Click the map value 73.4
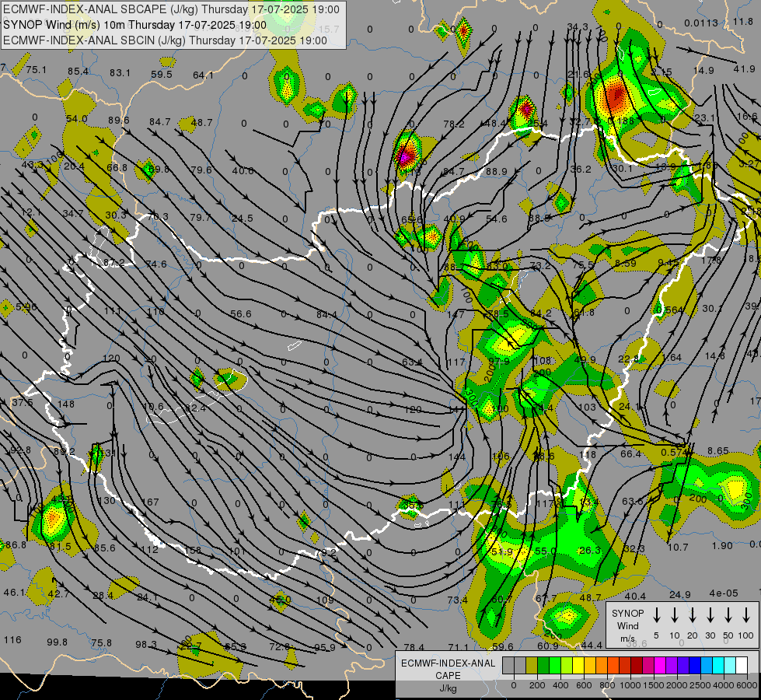 (458, 600)
